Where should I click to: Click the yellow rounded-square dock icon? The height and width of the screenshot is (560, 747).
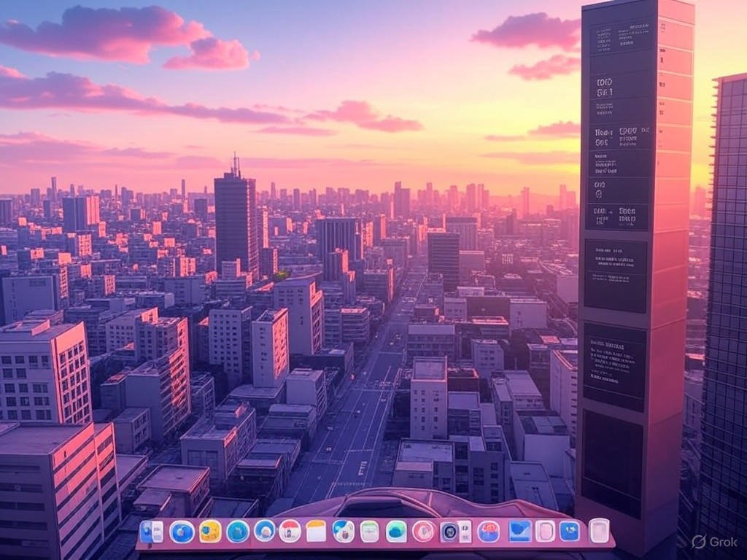[x=210, y=532]
